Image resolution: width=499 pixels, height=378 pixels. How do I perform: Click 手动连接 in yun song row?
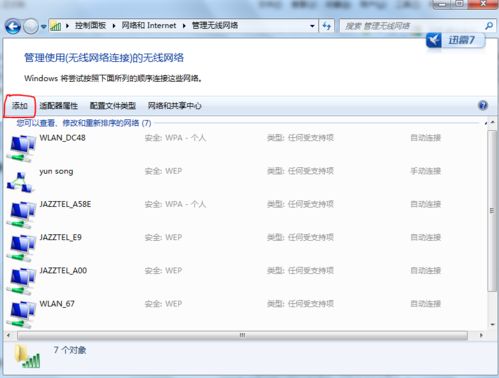pos(426,171)
